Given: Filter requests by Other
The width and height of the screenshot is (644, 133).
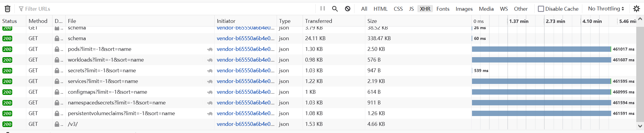Looking at the screenshot, I should (x=521, y=9).
